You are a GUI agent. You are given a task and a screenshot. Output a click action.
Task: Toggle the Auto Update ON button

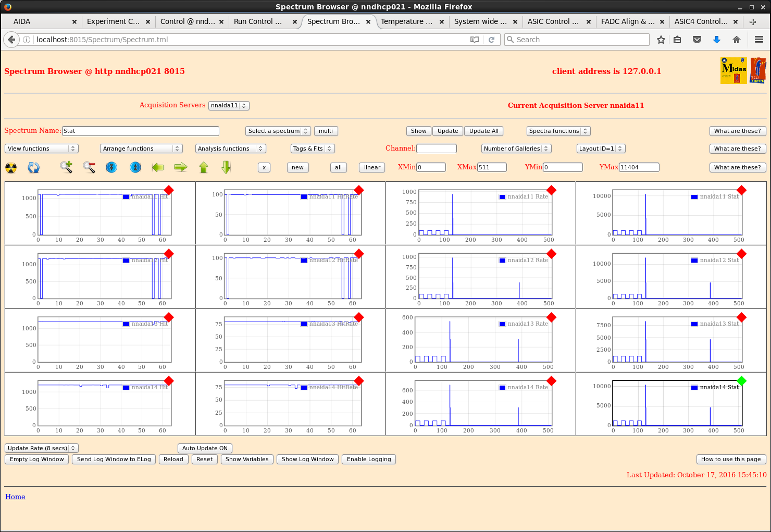pyautogui.click(x=205, y=448)
